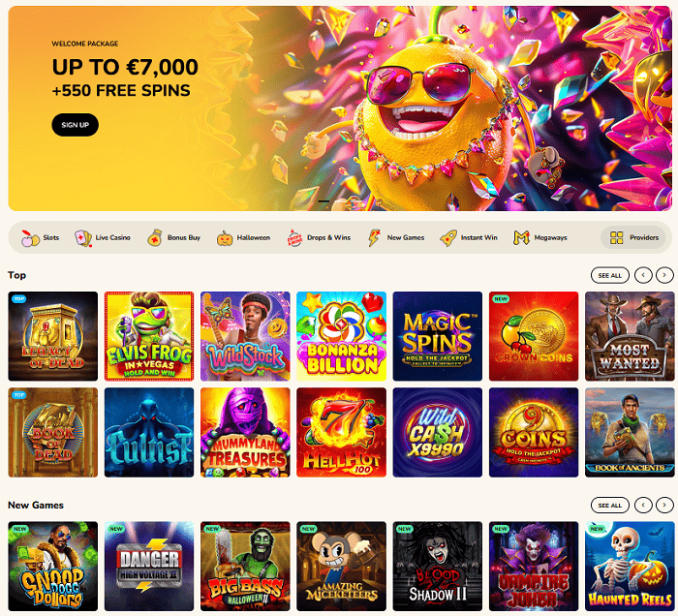Open Elvis Frog in Vegas game

click(x=149, y=336)
